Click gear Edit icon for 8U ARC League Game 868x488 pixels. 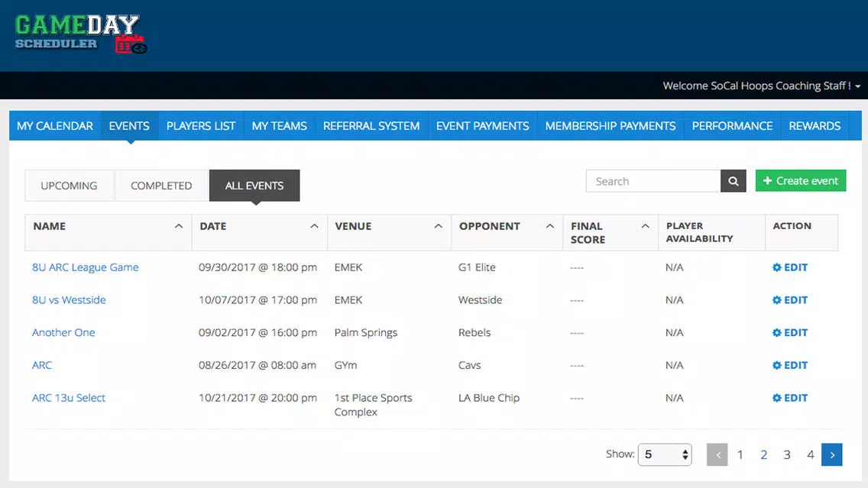click(x=776, y=267)
